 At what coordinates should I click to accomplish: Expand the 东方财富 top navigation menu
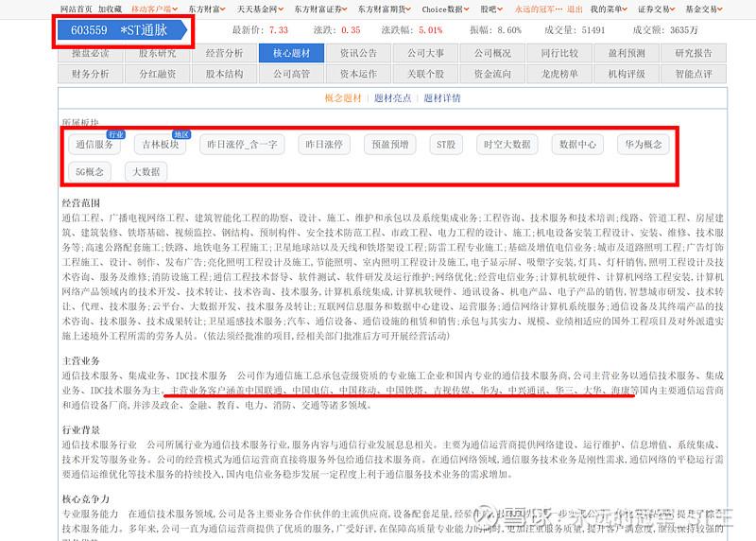206,9
